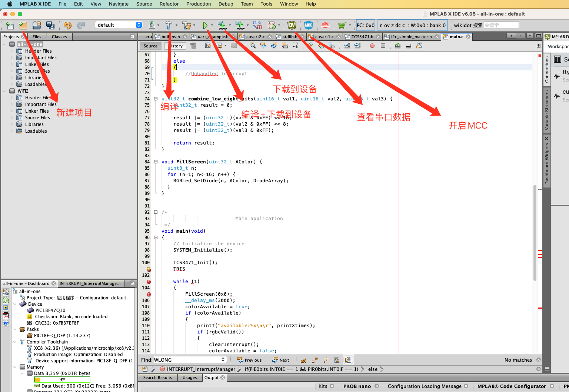569x392 pixels.
Task: Click the wikidot search keyword field
Action: [501, 25]
